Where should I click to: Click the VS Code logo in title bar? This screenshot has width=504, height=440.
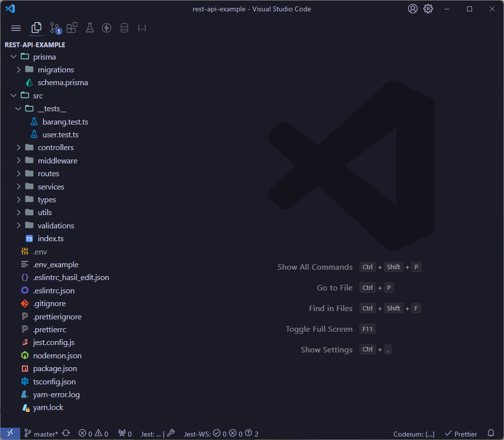coord(10,9)
